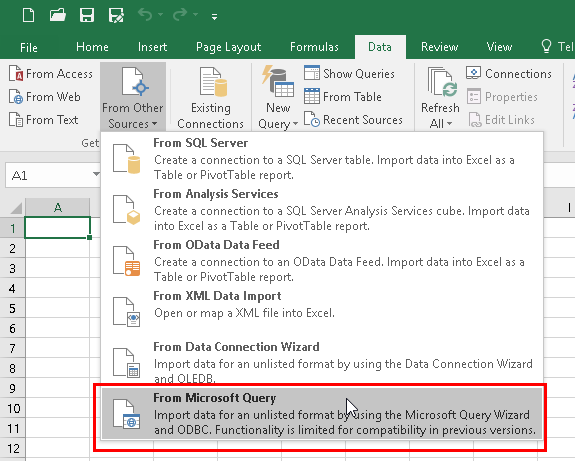This screenshot has height=461, width=575.
Task: Click the From Table button
Action: pos(343,97)
